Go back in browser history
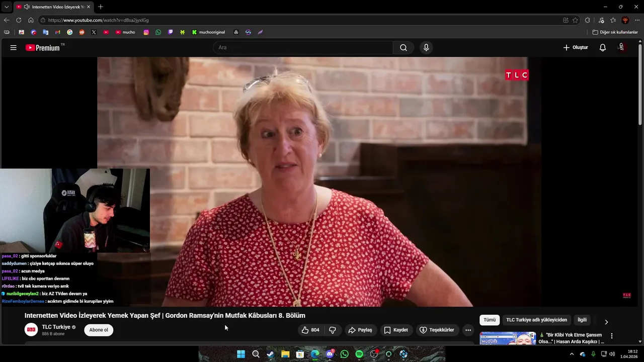This screenshot has width=644, height=362. (7, 20)
